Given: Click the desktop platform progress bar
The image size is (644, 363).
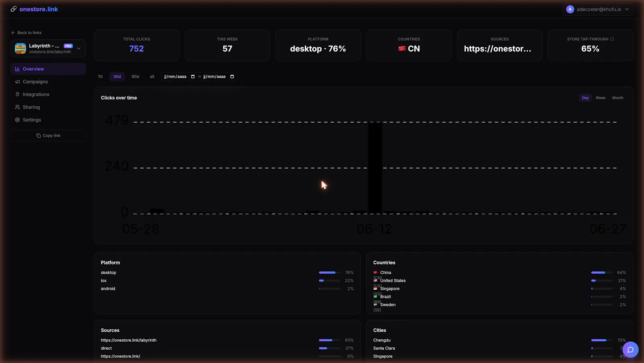Looking at the screenshot, I should coord(330,273).
